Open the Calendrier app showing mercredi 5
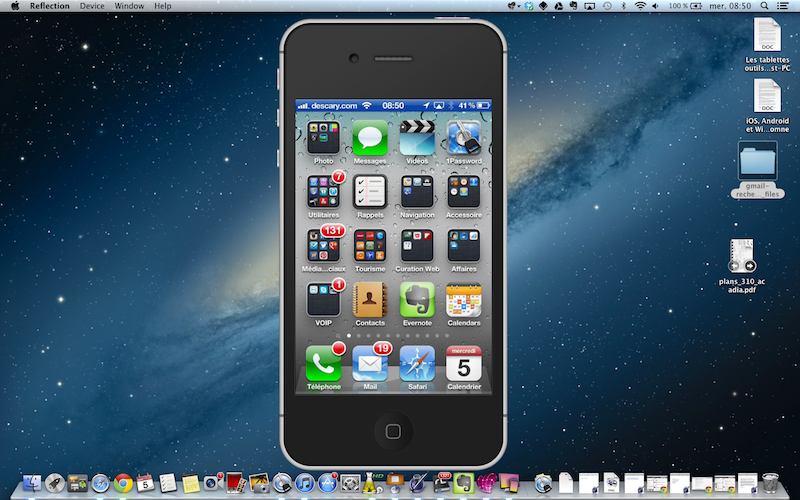 tap(464, 364)
